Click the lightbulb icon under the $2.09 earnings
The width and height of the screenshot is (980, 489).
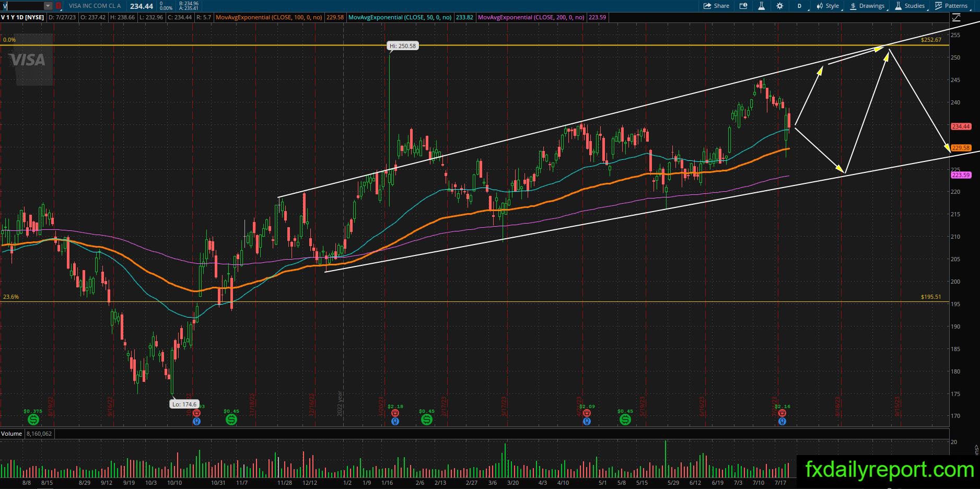coord(587,421)
